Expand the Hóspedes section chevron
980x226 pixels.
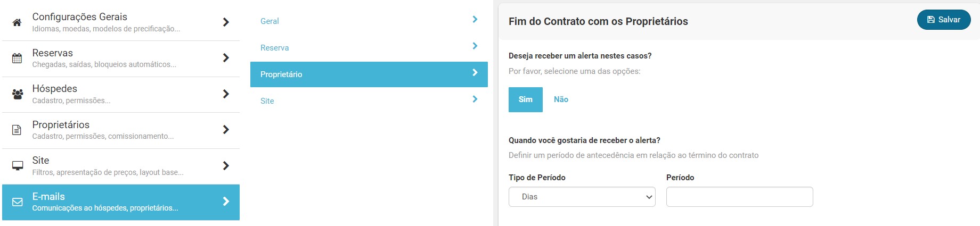226,94
